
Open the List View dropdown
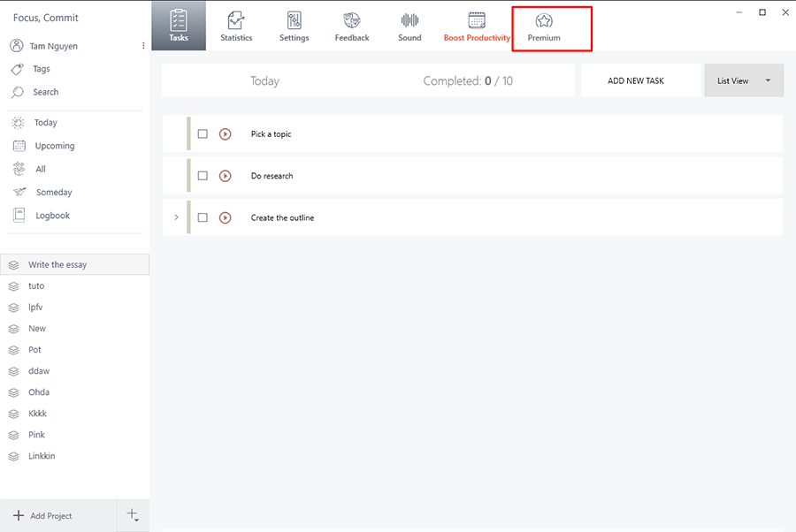744,80
